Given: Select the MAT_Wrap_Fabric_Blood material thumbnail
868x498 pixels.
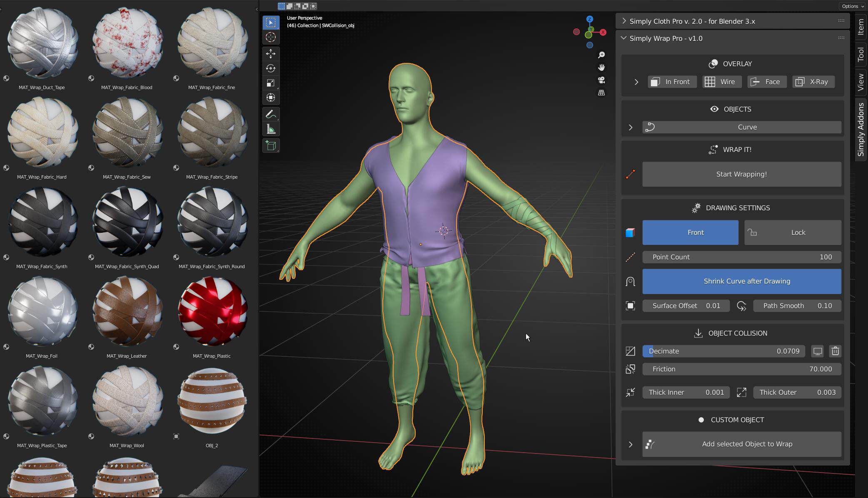Looking at the screenshot, I should pyautogui.click(x=127, y=43).
